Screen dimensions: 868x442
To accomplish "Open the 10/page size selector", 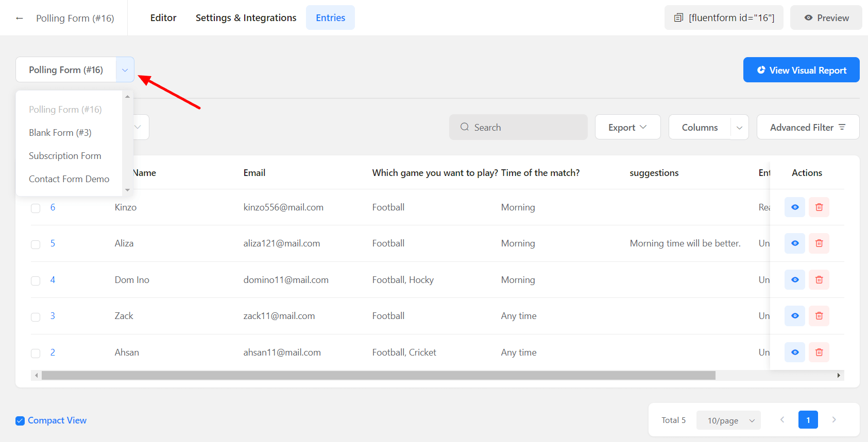I will coord(728,420).
